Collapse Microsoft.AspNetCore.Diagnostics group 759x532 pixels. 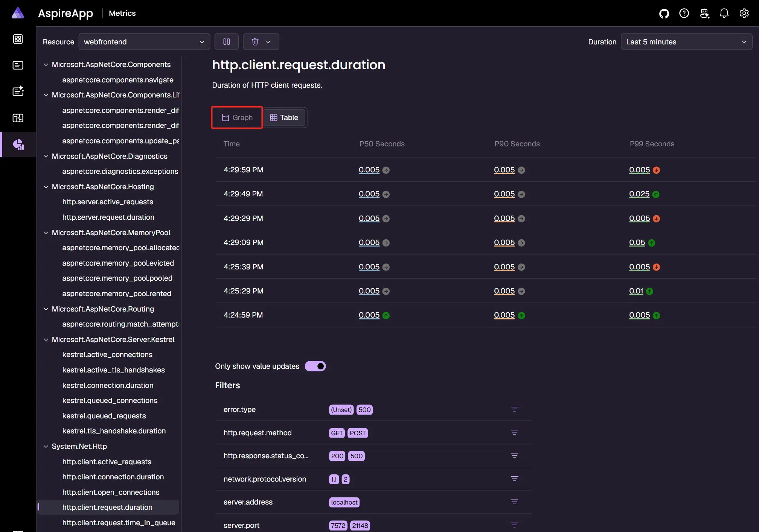46,156
